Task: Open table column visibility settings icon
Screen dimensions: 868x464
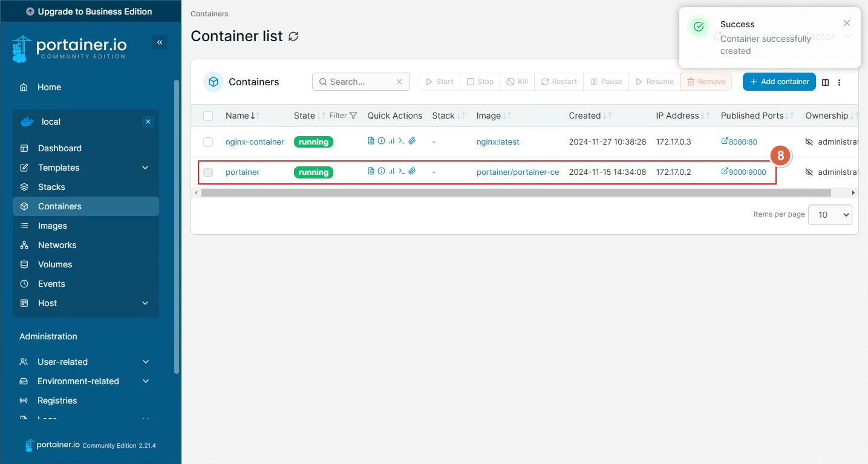Action: [x=825, y=82]
